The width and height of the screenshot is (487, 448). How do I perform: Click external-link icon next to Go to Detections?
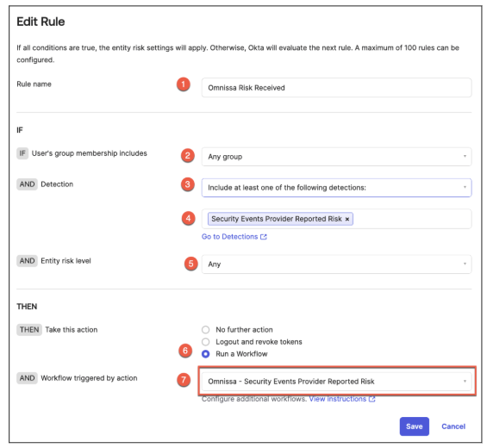point(264,237)
